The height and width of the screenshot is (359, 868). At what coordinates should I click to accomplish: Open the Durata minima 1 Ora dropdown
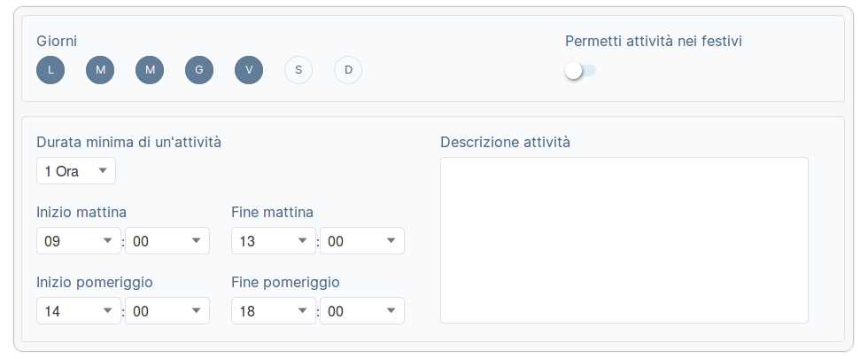76,170
